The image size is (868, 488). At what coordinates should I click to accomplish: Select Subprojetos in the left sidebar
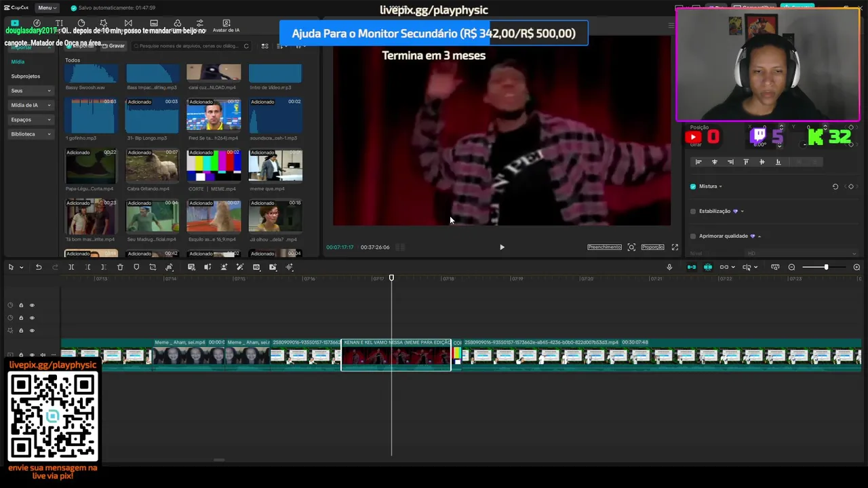tap(26, 76)
